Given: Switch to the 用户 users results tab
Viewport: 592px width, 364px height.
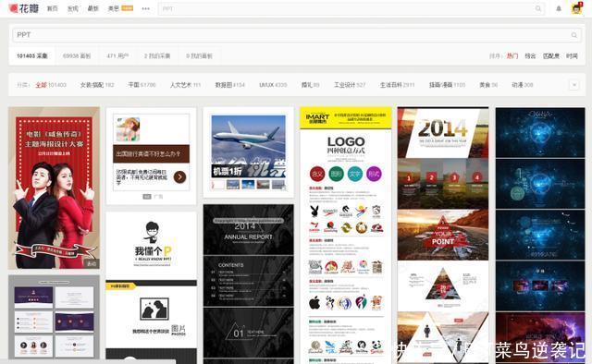Looking at the screenshot, I should tap(117, 55).
